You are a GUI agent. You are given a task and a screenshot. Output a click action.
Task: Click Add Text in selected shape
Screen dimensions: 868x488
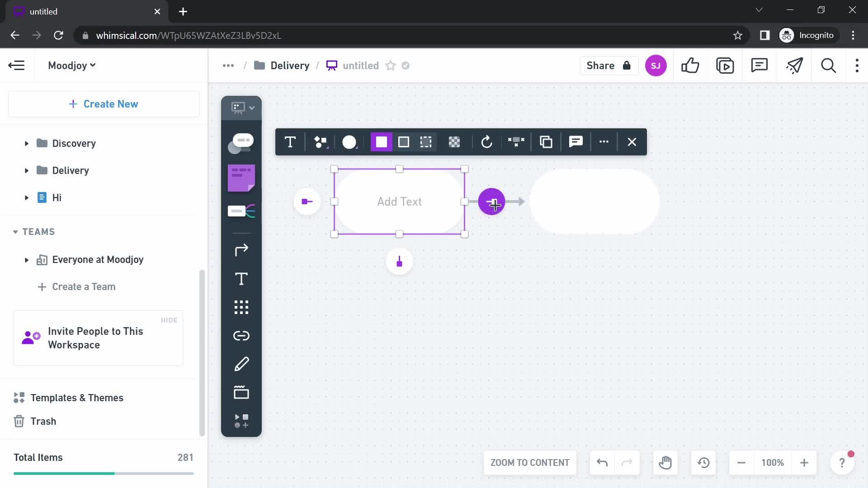coord(399,202)
